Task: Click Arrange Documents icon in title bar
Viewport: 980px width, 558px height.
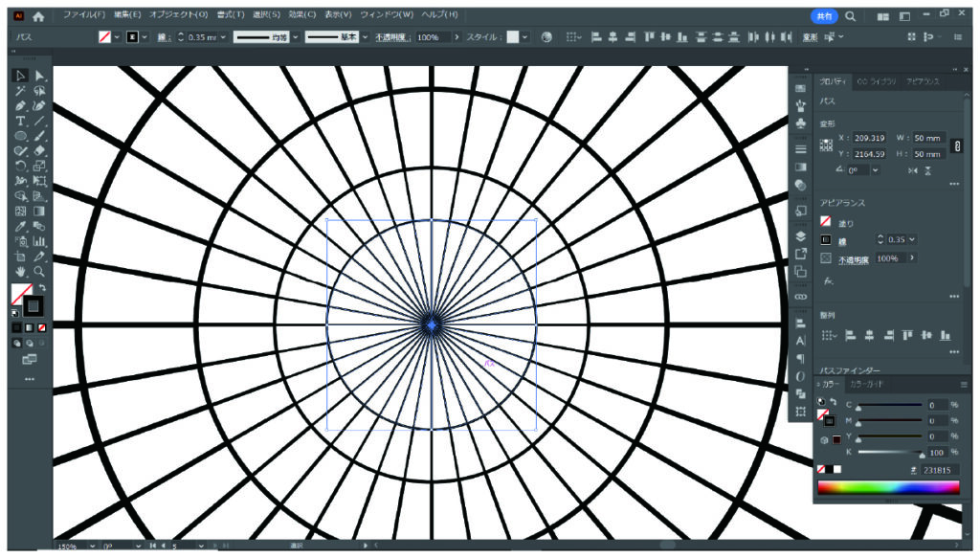Action: click(882, 17)
